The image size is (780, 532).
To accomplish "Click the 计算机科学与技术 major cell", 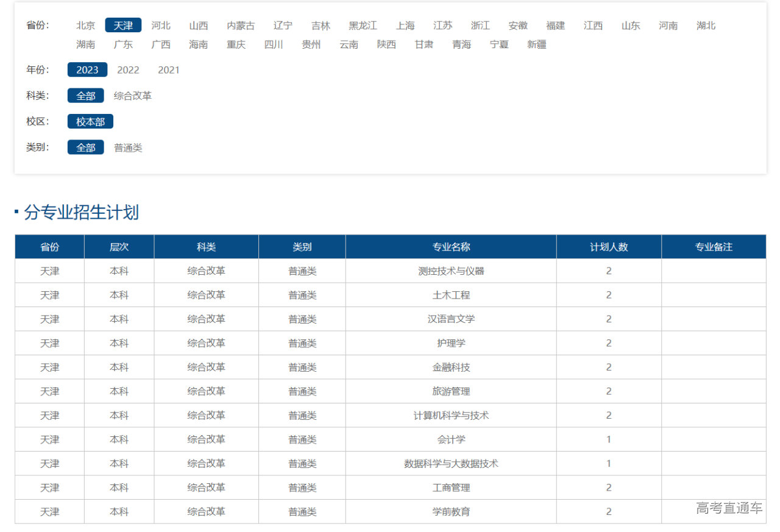I will [451, 416].
